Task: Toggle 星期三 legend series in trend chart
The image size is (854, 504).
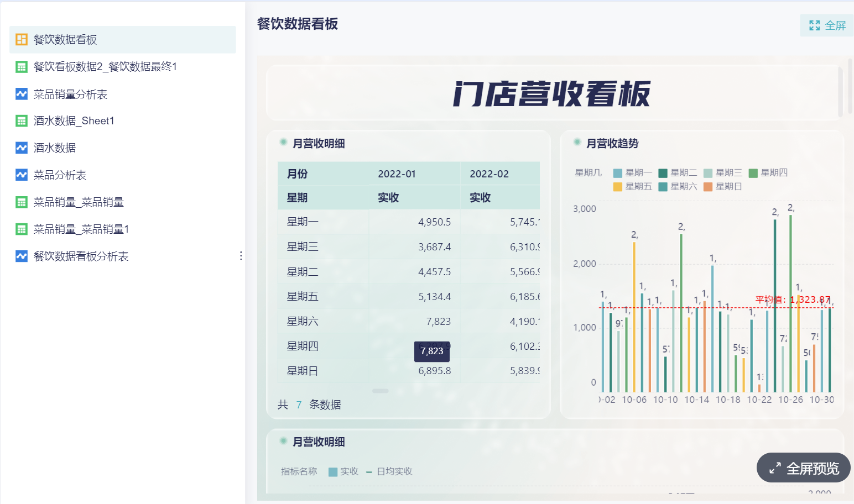Action: (x=723, y=173)
